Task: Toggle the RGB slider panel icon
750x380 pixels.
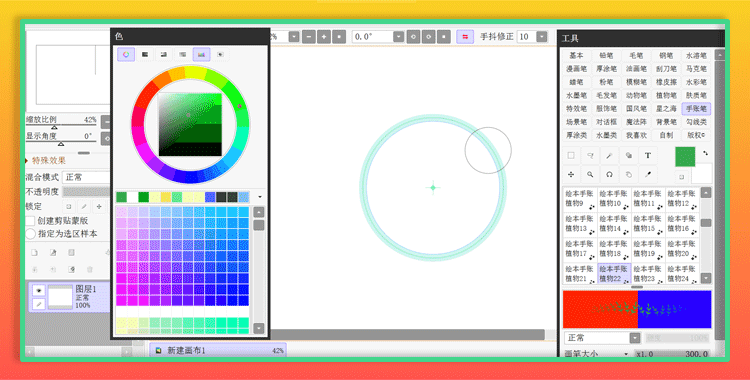Action: (145, 55)
